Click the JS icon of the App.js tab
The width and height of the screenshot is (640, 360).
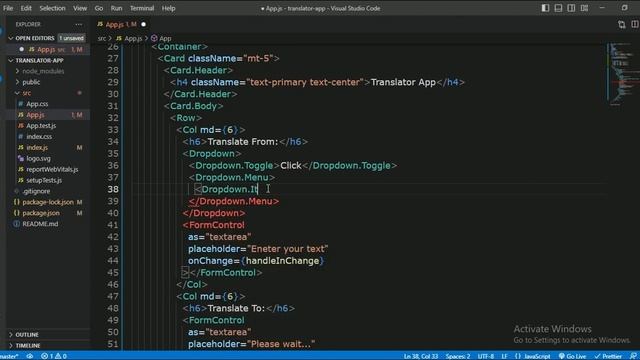tap(100, 24)
